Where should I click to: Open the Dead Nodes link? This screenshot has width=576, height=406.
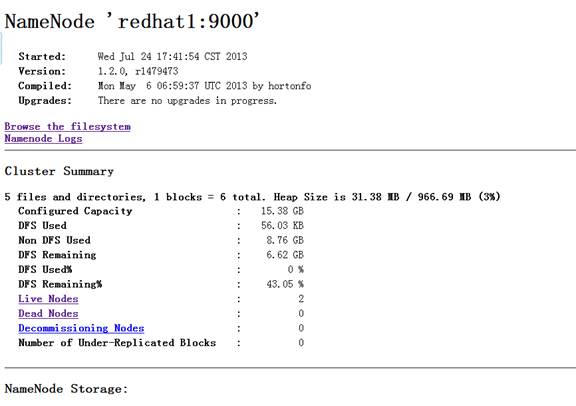[48, 313]
